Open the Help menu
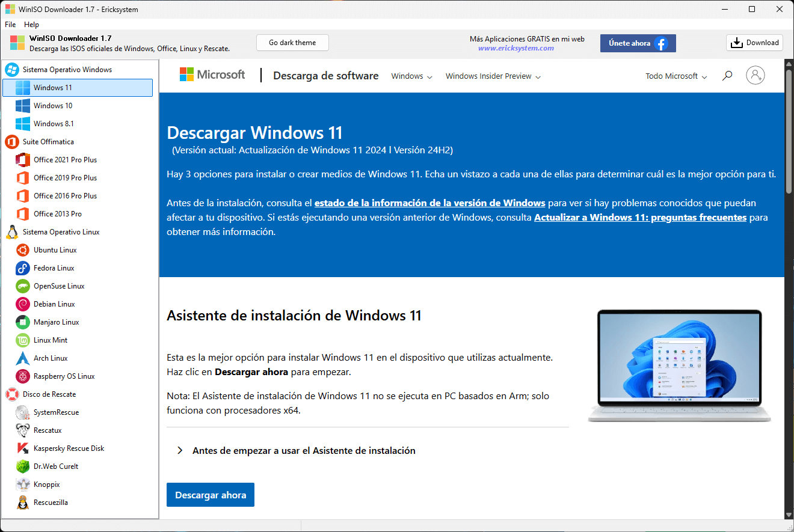The image size is (794, 532). [x=31, y=25]
